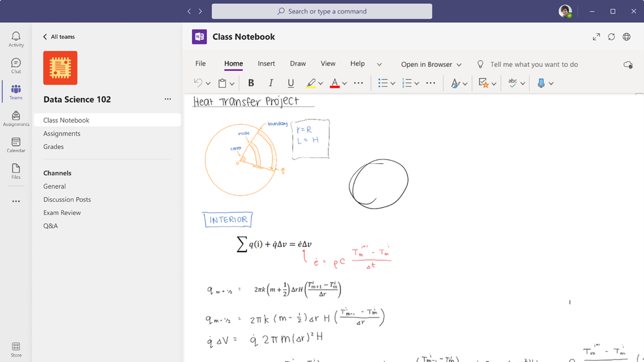The height and width of the screenshot is (362, 644).
Task: Show more font formatting options
Action: tap(358, 83)
